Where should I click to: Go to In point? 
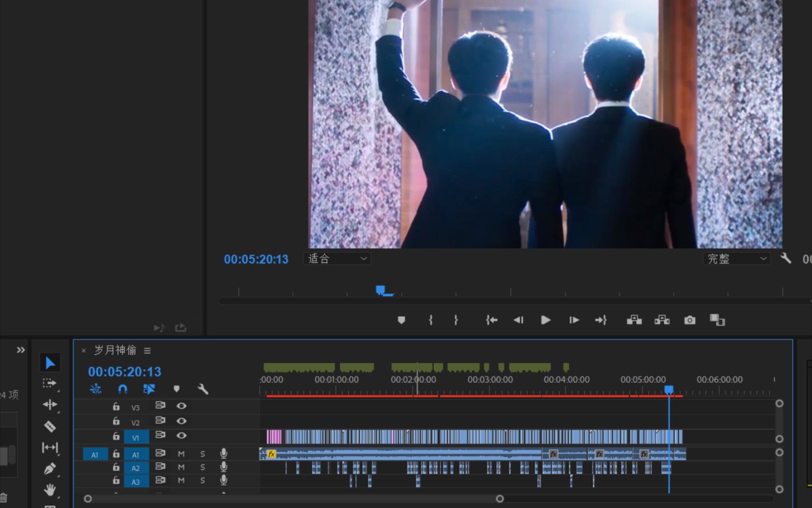492,320
